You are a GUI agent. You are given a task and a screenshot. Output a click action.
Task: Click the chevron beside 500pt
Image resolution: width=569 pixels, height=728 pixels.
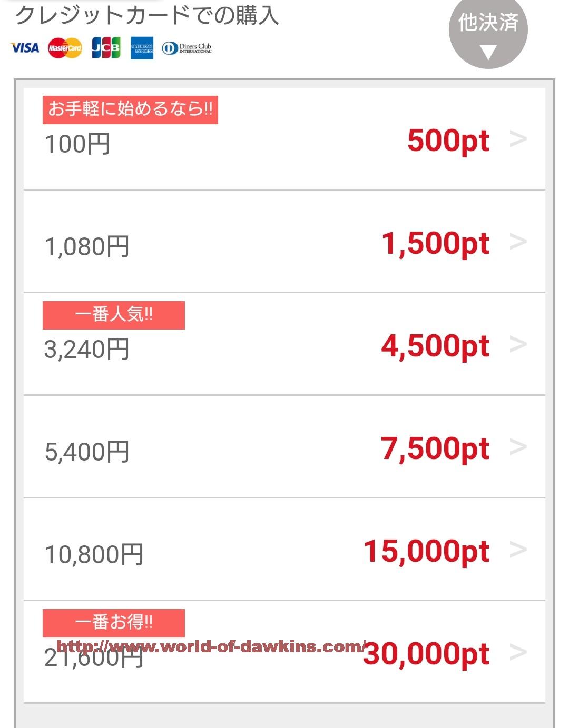point(518,139)
